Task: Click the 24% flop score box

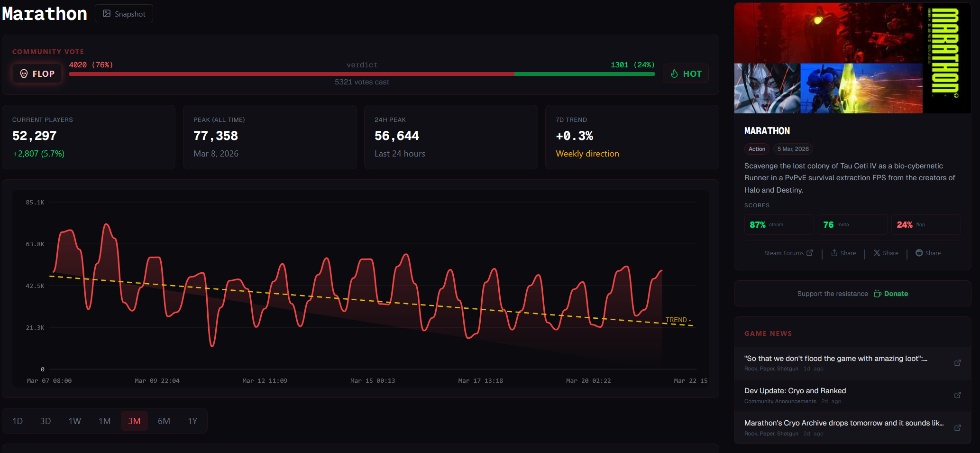Action: [926, 224]
